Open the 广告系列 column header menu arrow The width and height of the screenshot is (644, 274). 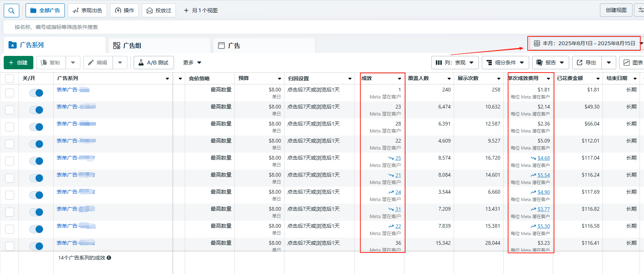pyautogui.click(x=167, y=78)
